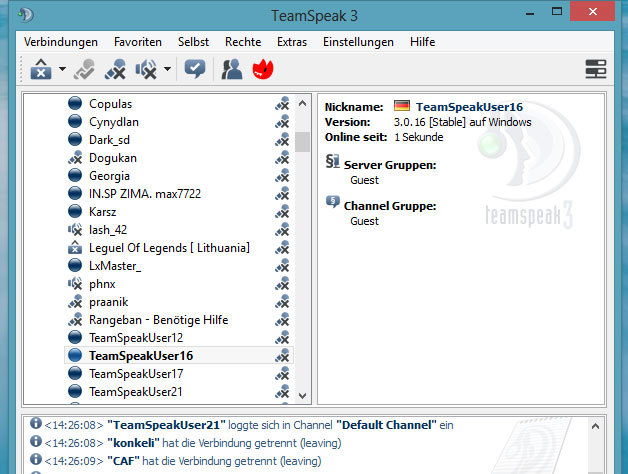The height and width of the screenshot is (474, 628).
Task: Click the muted speaker icon beside phnx
Action: tap(75, 284)
